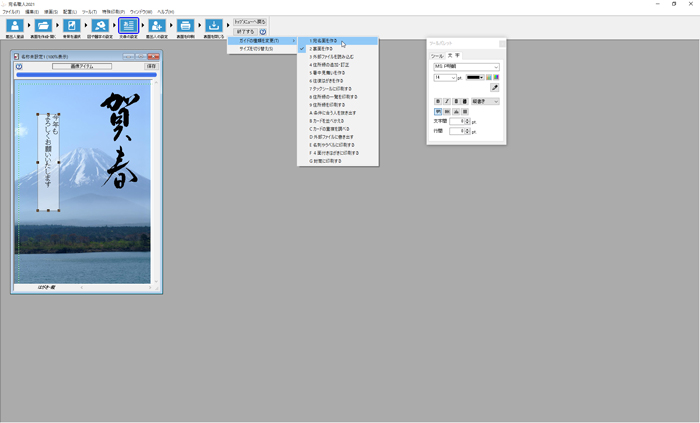Toggle italic text in the tool palette

(x=448, y=101)
